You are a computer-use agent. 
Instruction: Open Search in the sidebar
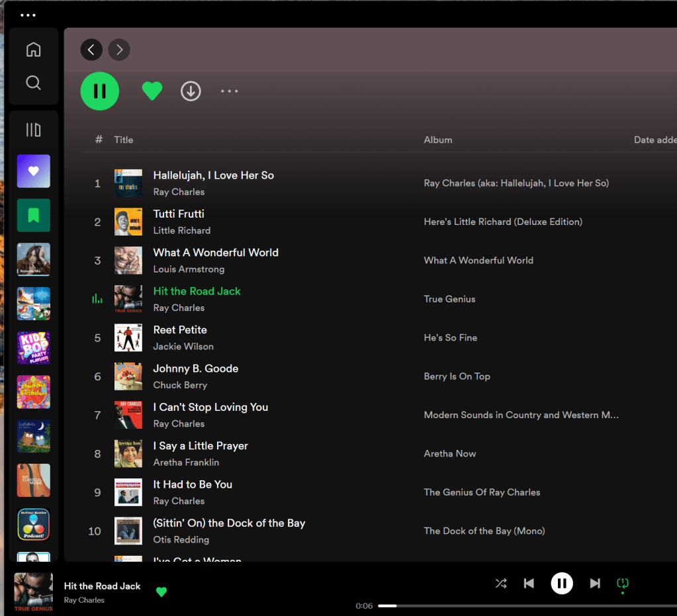(33, 83)
